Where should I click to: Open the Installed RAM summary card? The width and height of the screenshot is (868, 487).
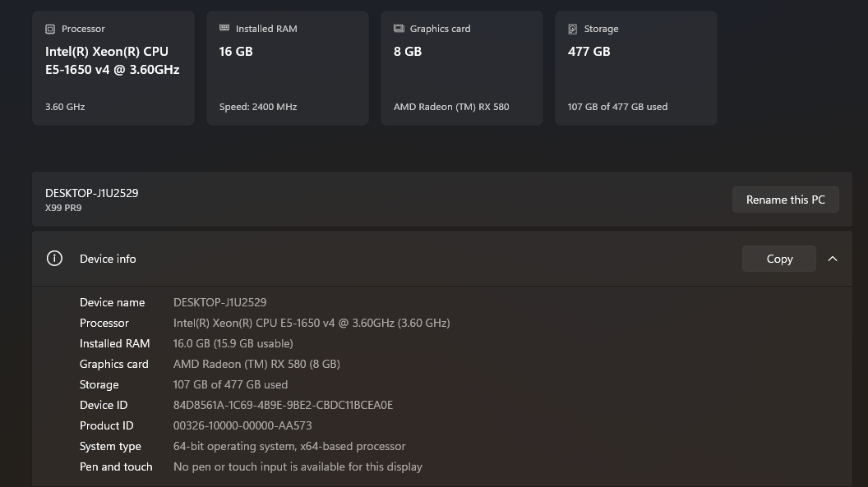(x=288, y=68)
